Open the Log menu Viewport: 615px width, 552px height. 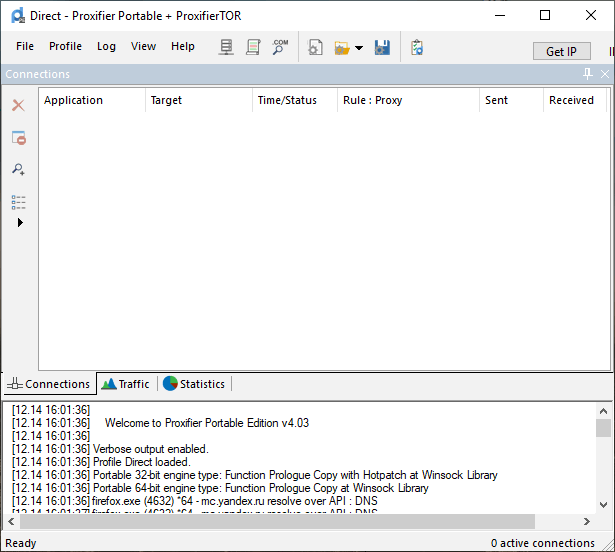tap(106, 46)
